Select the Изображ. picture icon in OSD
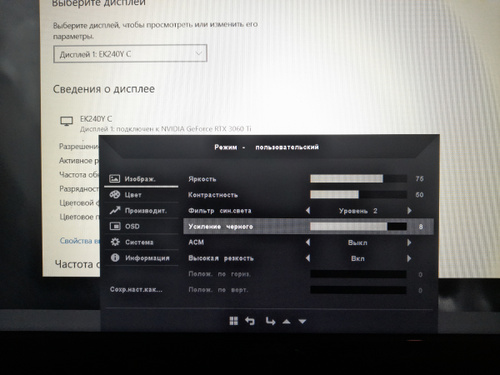Image resolution: width=500 pixels, height=375 pixels. pos(114,179)
